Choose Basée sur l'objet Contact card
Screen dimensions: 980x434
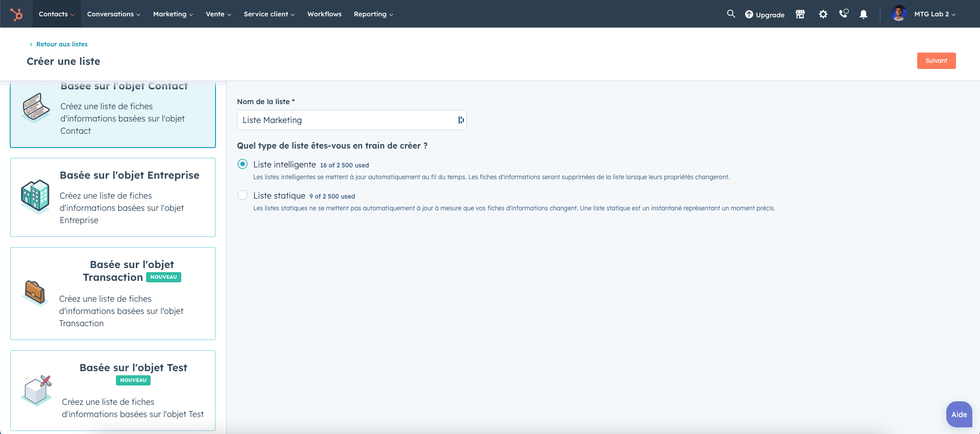tap(113, 114)
